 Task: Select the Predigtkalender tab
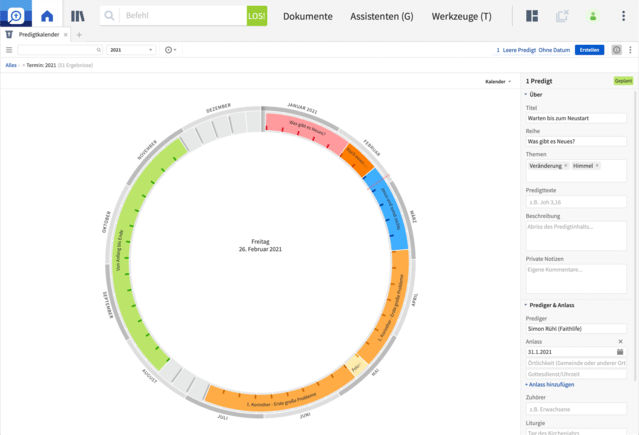click(40, 34)
